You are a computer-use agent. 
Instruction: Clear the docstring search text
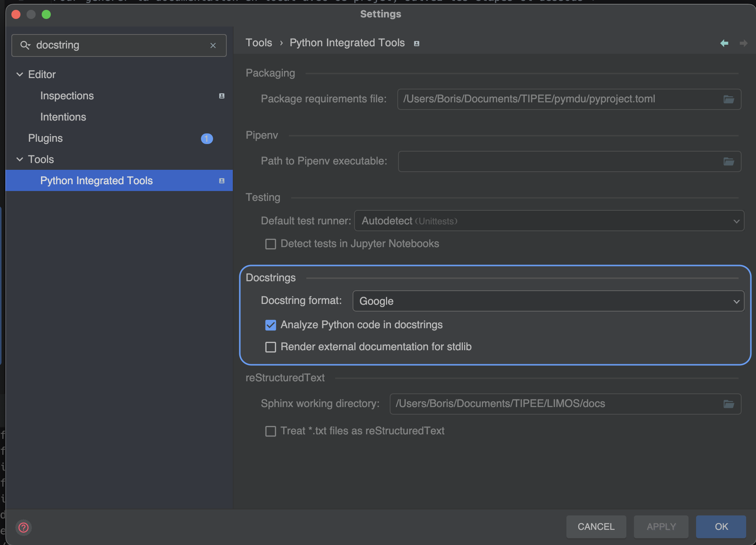coord(213,45)
